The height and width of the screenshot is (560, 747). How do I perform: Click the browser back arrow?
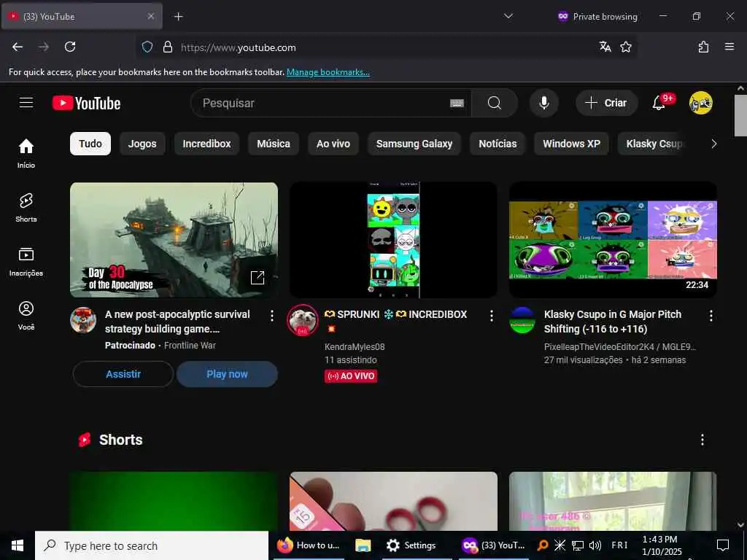tap(18, 47)
